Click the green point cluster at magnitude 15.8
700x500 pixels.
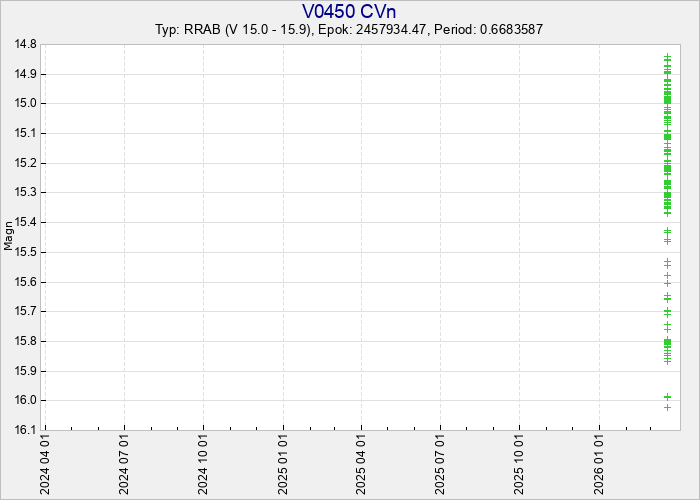point(667,343)
